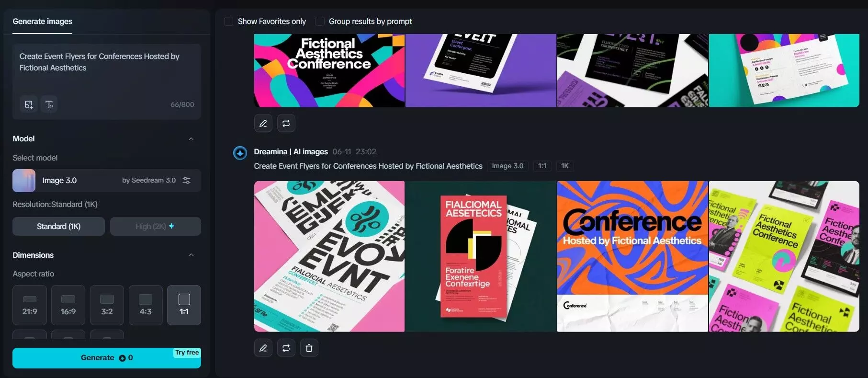Screen dimensions: 868x378
Task: Click the edit pencil icon under top image row
Action: pyautogui.click(x=263, y=123)
